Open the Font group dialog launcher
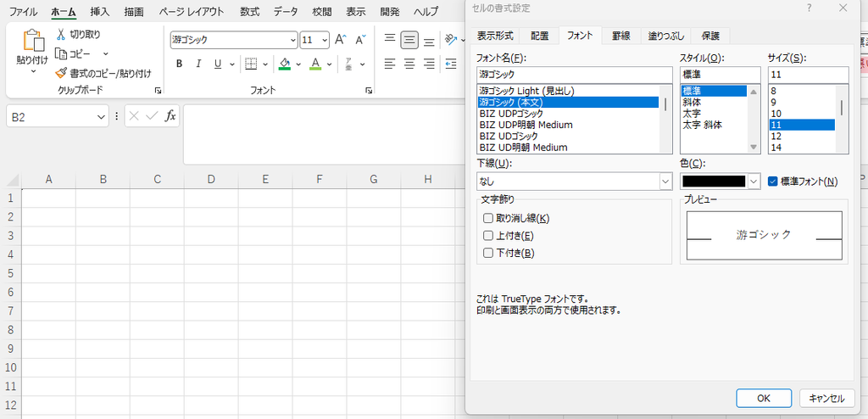Viewport: 868px width, 419px height. 369,91
